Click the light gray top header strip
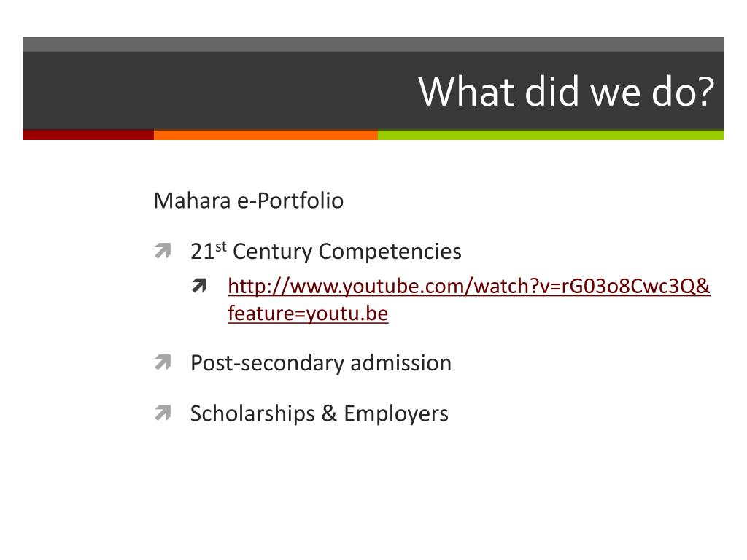 click(373, 44)
